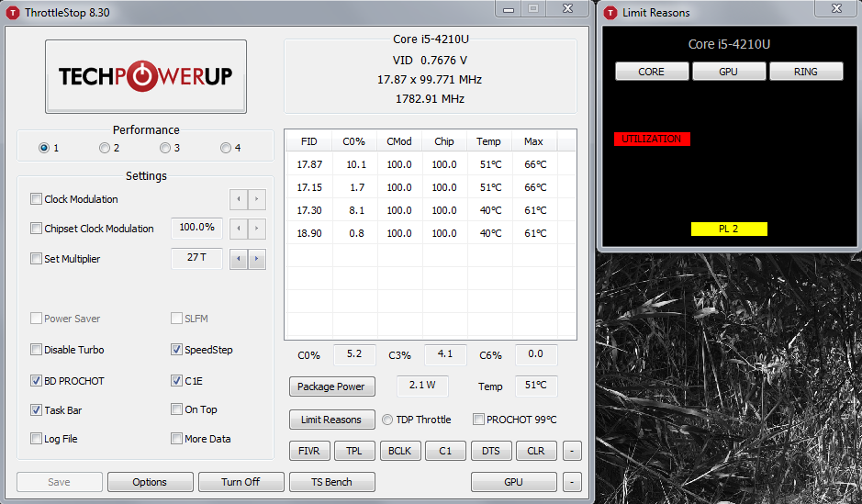Image resolution: width=862 pixels, height=504 pixels.
Task: Open the FIVR settings
Action: [x=309, y=451]
